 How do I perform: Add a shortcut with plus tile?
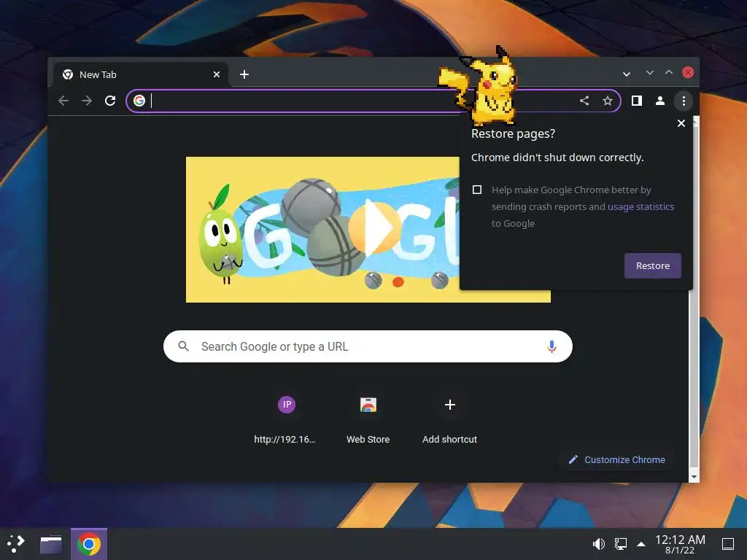449,420
